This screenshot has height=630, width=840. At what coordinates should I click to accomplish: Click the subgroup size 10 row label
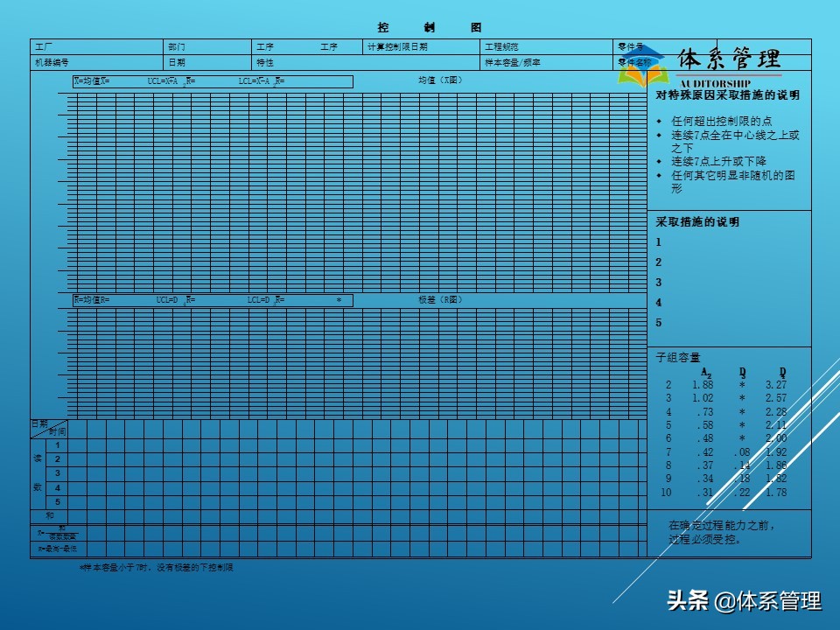point(666,493)
